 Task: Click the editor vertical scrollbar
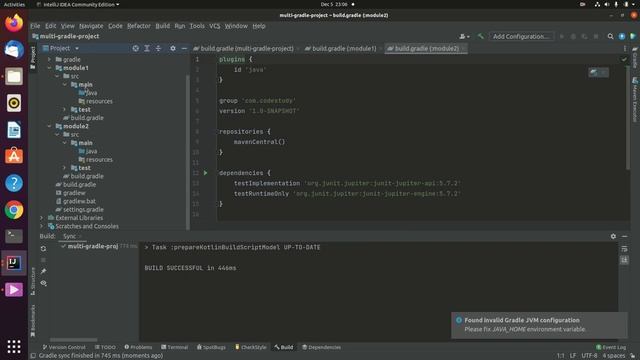(628, 118)
